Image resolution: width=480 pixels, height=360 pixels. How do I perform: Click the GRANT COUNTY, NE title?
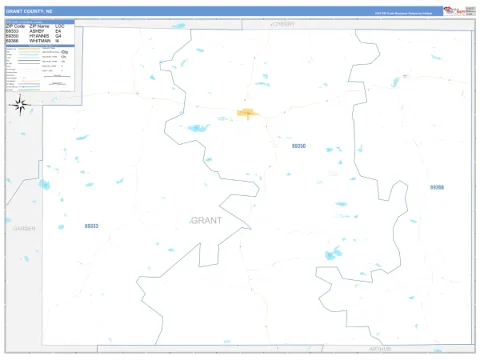(29, 11)
